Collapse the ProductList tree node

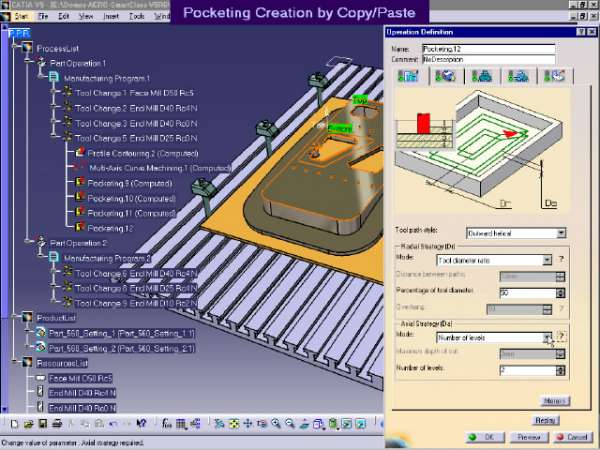15,316
